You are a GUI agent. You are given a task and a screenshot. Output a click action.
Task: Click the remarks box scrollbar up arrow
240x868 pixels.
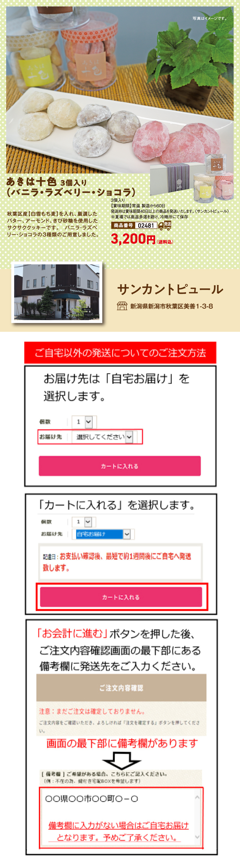coord(197,797)
